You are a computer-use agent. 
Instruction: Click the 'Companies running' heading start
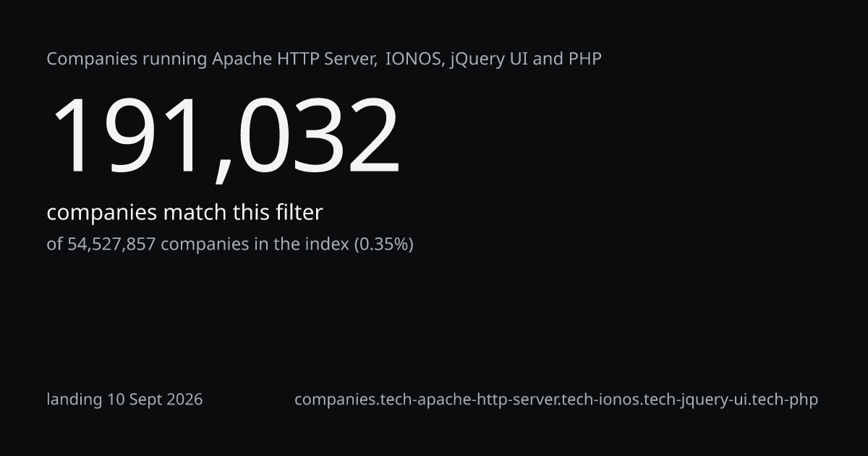(127, 59)
